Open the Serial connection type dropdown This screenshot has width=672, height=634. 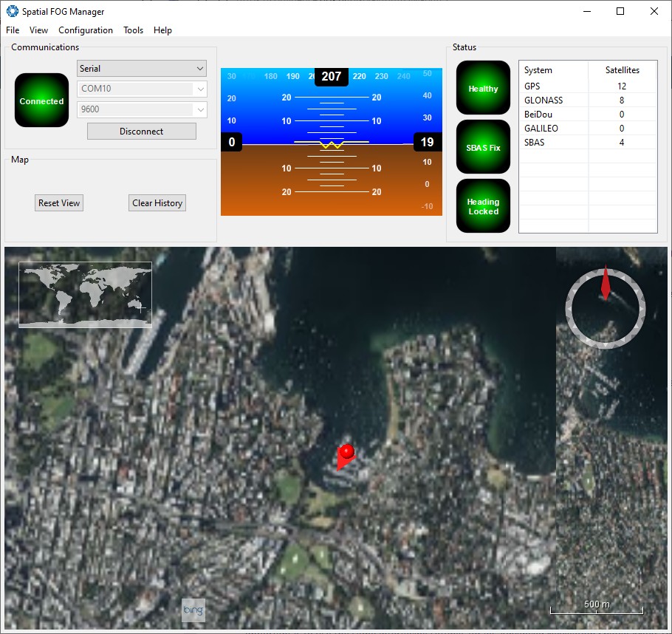click(142, 69)
